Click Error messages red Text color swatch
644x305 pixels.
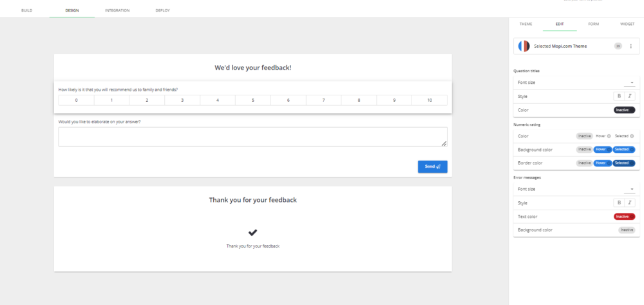(624, 217)
